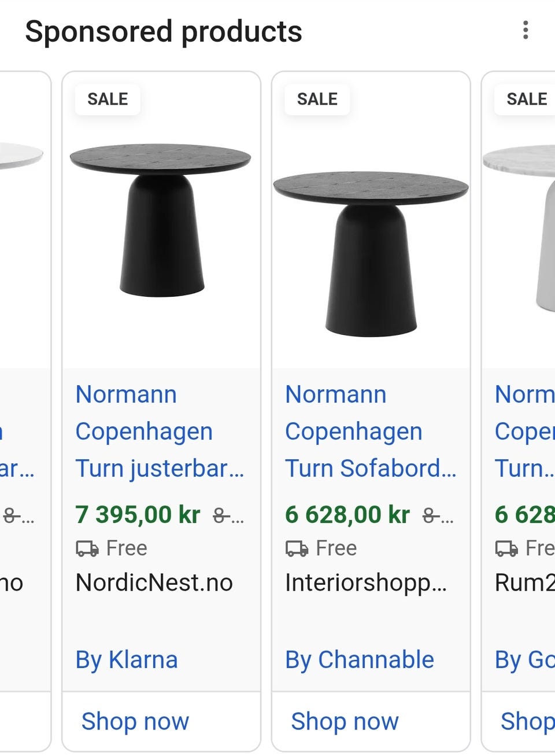The width and height of the screenshot is (555, 756).
Task: Tap SALE badge on NordicNest table card
Action: pos(108,99)
